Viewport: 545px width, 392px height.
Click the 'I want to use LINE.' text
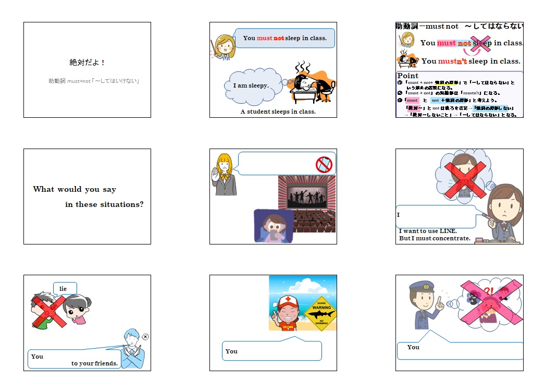427,231
